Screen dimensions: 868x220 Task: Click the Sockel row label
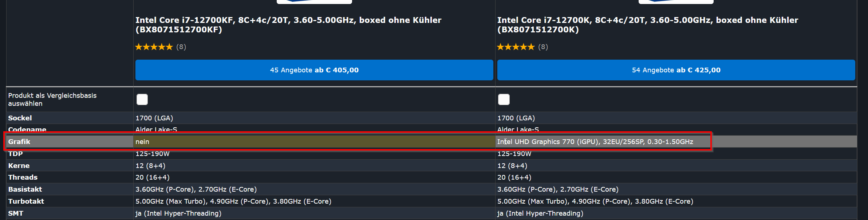click(x=20, y=118)
